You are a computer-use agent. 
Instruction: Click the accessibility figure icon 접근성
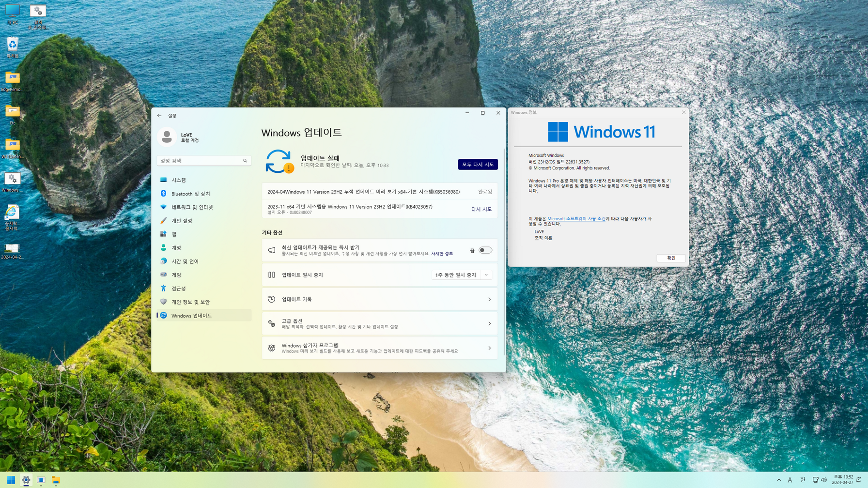[x=164, y=288]
